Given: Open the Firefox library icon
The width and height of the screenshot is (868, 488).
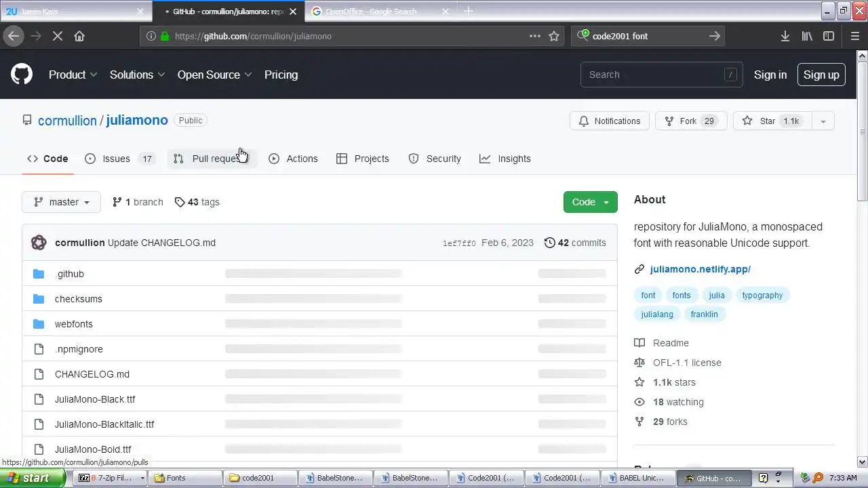Looking at the screenshot, I should 807,36.
